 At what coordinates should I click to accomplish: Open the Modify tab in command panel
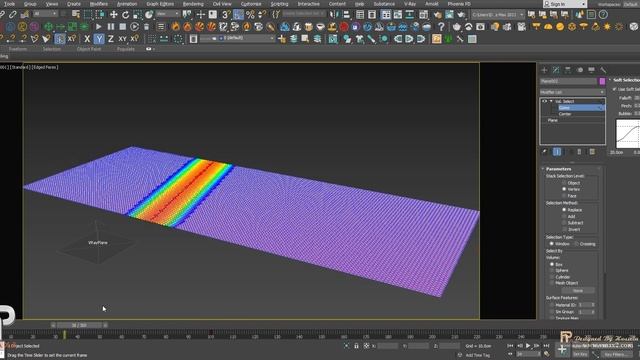556,70
